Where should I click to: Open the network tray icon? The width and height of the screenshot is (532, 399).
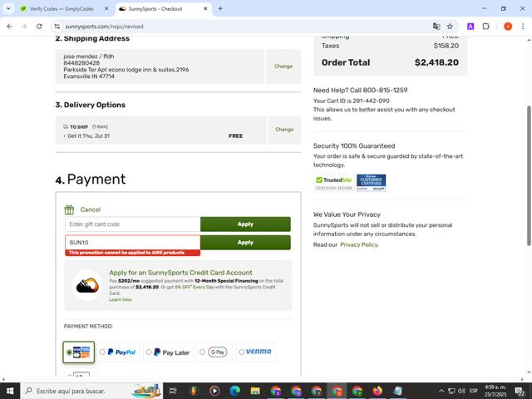click(x=451, y=391)
